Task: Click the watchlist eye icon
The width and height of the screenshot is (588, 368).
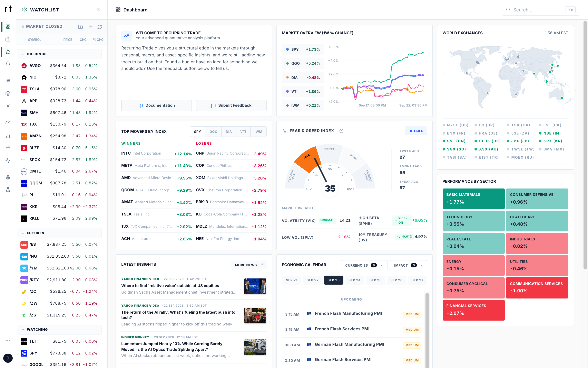Action: click(24, 10)
